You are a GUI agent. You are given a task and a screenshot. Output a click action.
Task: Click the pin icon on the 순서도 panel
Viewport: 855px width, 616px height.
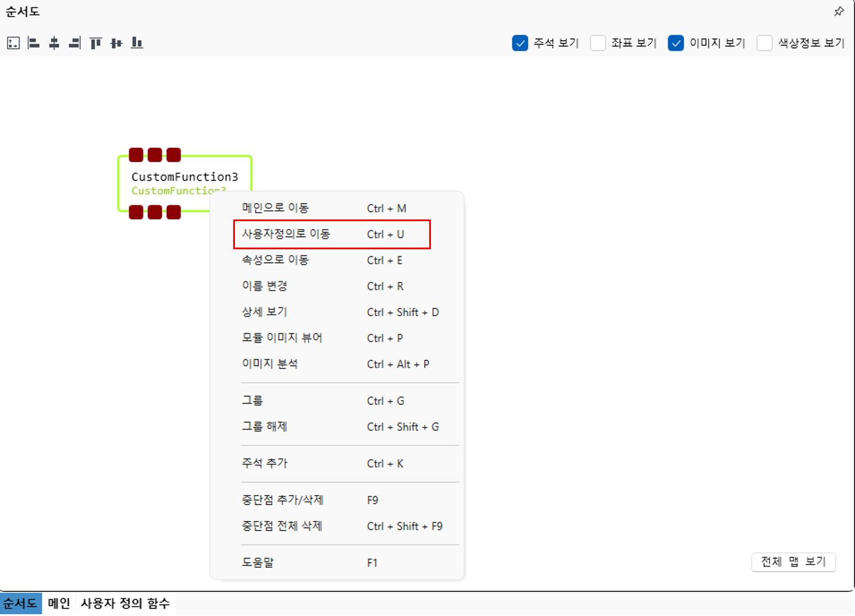(839, 11)
